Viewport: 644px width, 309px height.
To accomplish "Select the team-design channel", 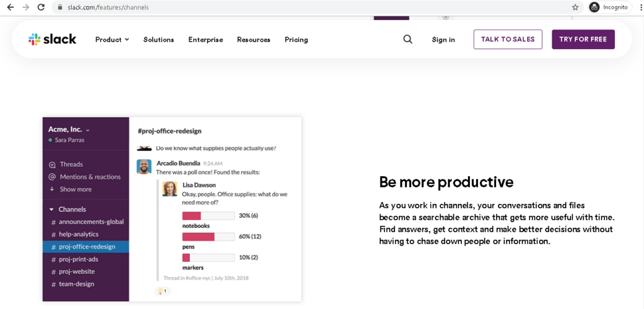I will click(x=86, y=284).
